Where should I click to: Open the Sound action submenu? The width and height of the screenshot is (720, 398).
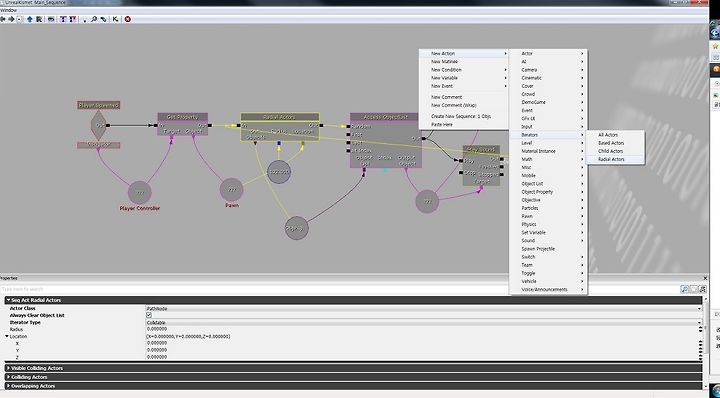coord(548,241)
